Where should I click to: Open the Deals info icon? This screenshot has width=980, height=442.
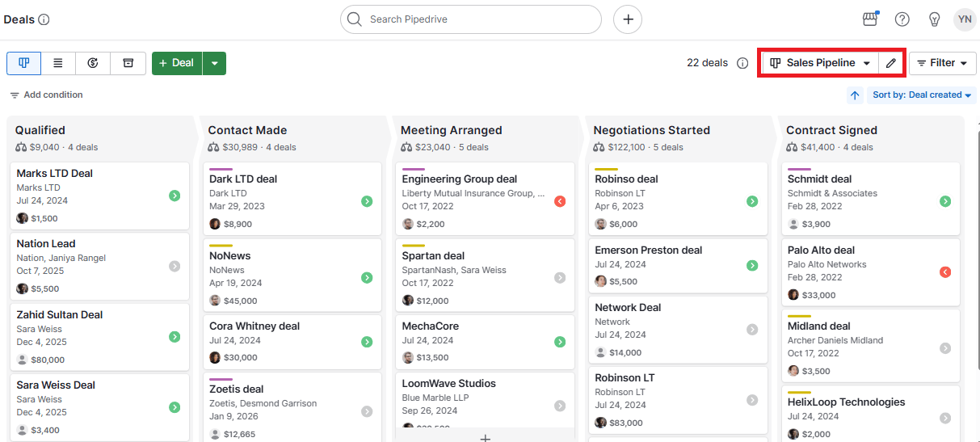44,19
